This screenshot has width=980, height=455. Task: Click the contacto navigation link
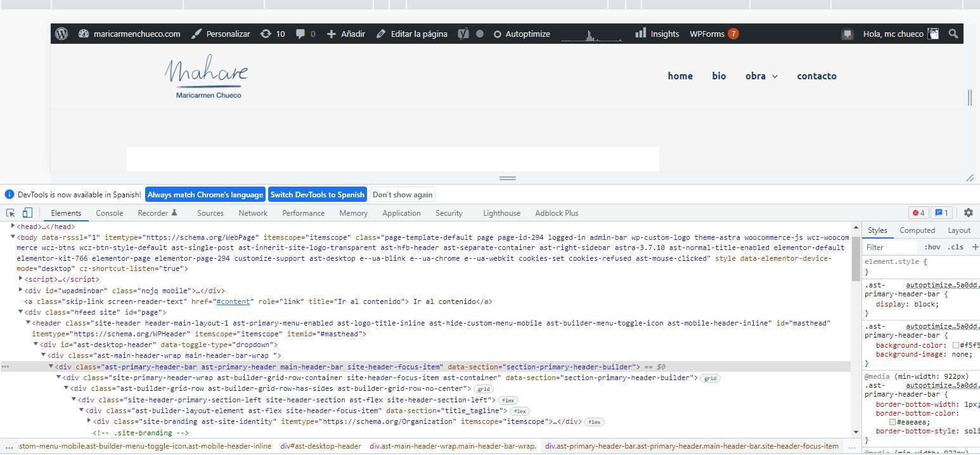pyautogui.click(x=816, y=76)
